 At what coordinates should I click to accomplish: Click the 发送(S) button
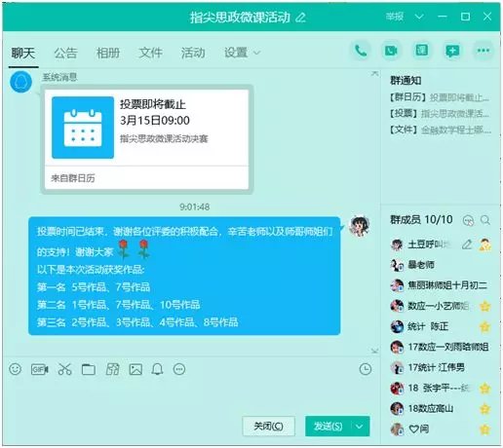tap(329, 427)
